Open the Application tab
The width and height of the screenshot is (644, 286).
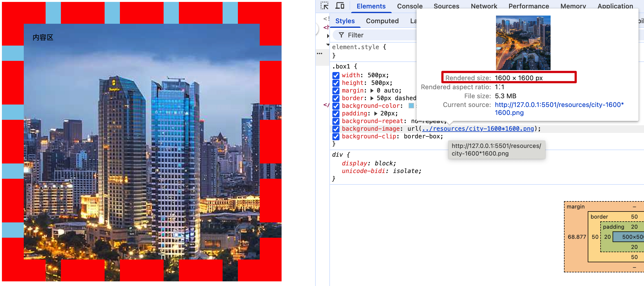pyautogui.click(x=615, y=6)
